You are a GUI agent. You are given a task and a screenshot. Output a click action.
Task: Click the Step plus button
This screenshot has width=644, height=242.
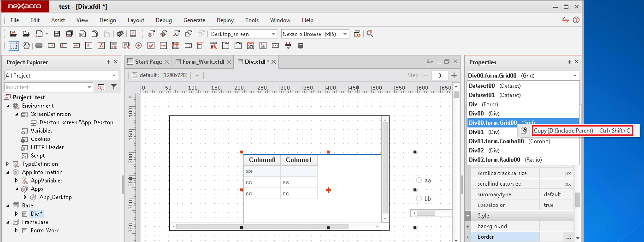[454, 75]
